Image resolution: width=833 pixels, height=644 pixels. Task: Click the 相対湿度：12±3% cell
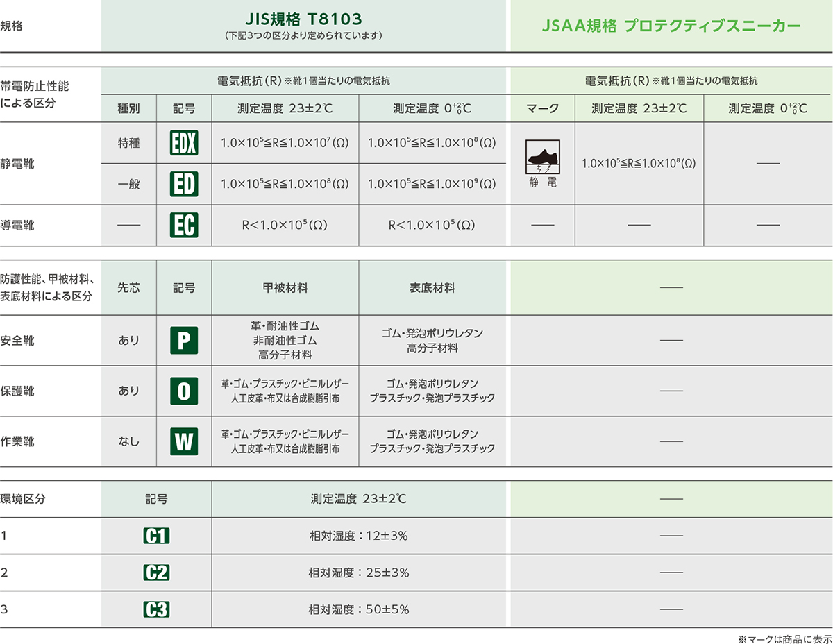(x=358, y=536)
